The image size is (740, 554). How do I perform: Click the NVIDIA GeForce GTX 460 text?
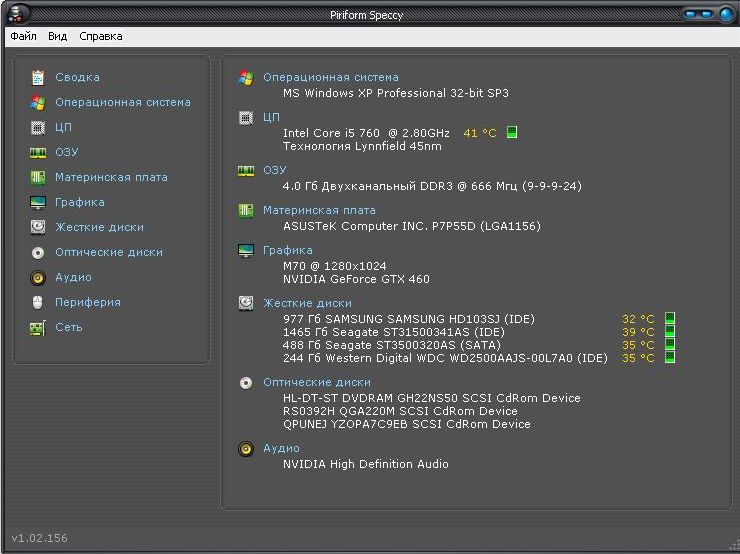[x=356, y=279]
